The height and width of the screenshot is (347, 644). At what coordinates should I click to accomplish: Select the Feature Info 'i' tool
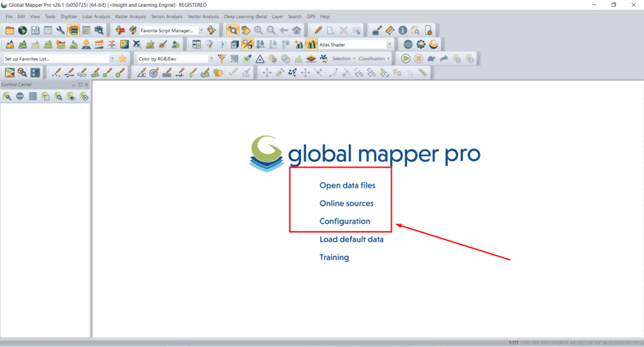pyautogui.click(x=402, y=30)
